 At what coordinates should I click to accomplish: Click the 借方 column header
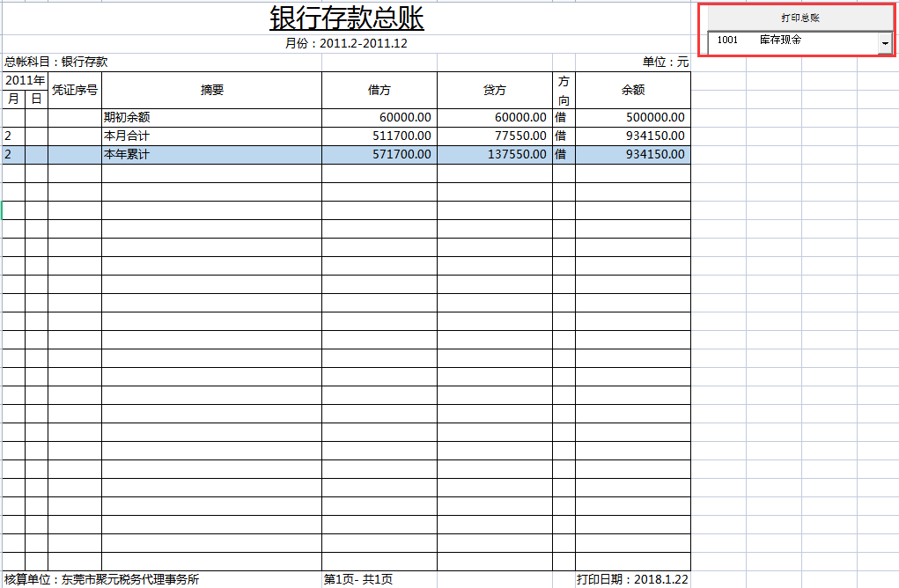coord(379,89)
